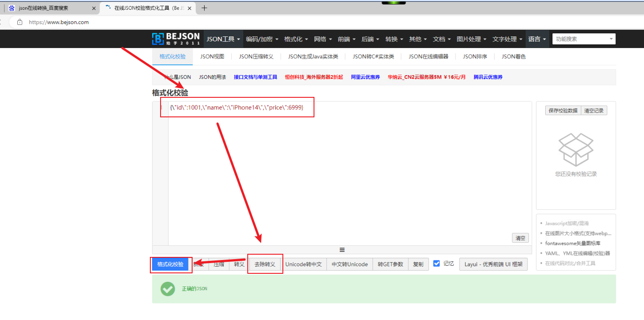Click the bejson.com address bar URL
644x320 pixels.
pos(59,22)
